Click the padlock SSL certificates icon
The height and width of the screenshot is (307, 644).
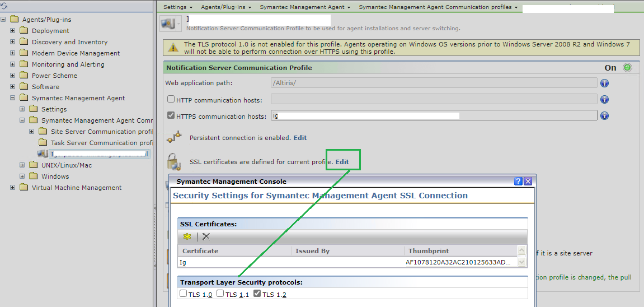tap(174, 161)
